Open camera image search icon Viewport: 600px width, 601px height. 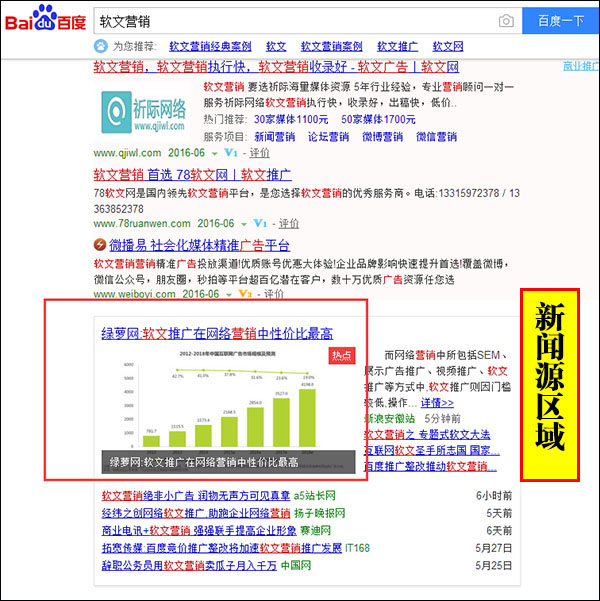[x=506, y=21]
